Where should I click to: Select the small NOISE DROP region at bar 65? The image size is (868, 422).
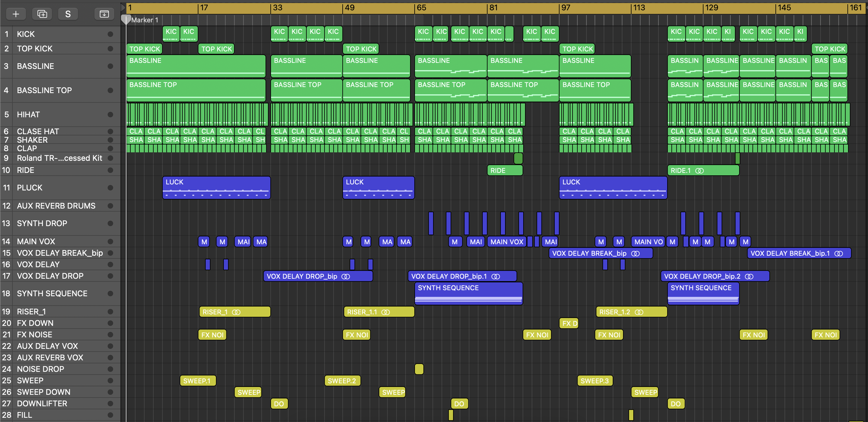point(419,369)
